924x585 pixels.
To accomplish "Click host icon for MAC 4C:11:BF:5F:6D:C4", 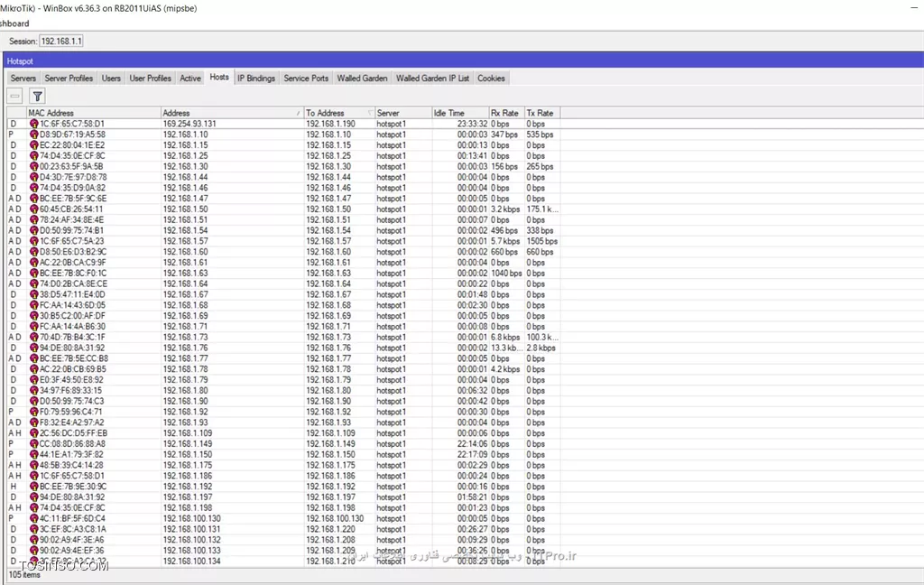I will (33, 518).
